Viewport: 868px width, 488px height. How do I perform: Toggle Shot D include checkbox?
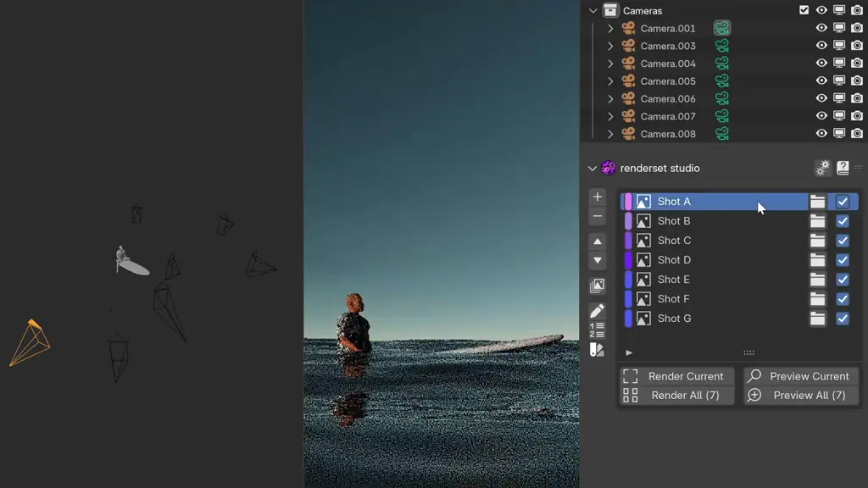pyautogui.click(x=843, y=260)
